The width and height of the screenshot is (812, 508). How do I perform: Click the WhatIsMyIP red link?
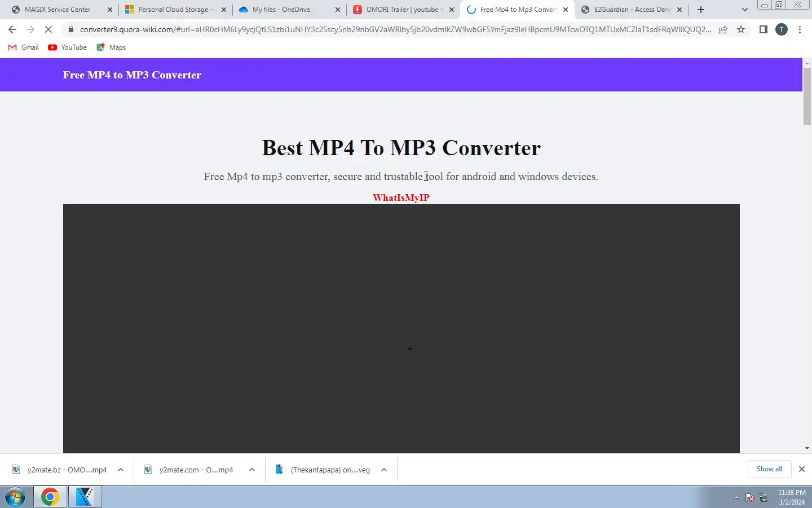[x=401, y=198]
